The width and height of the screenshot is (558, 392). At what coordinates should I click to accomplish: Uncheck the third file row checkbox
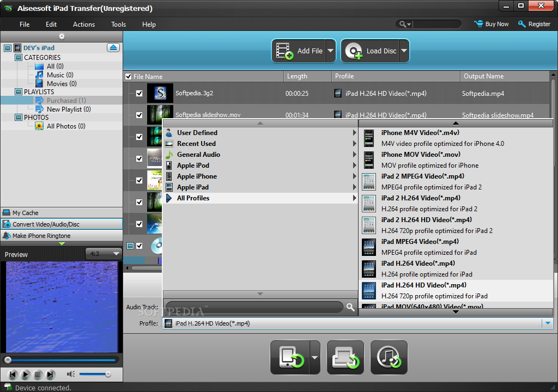[x=139, y=137]
